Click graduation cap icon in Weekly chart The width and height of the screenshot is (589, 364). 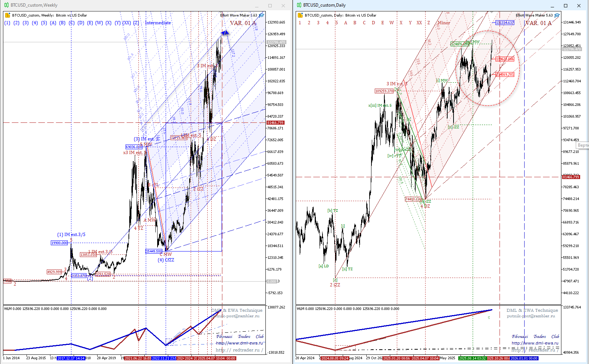pos(261,15)
